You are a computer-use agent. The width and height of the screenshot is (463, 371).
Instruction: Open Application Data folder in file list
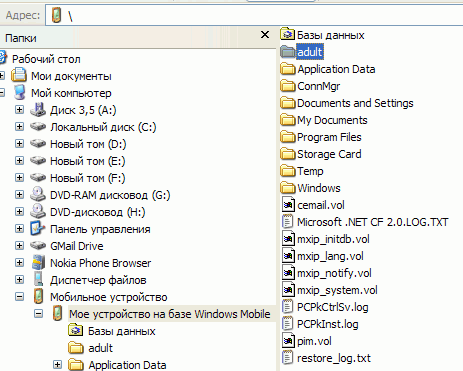click(336, 69)
